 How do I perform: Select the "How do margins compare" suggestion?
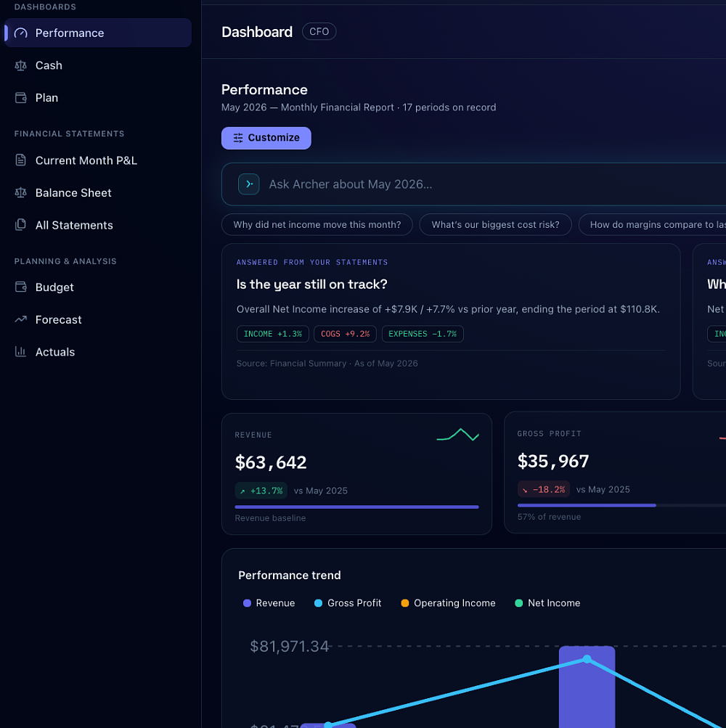click(x=652, y=225)
